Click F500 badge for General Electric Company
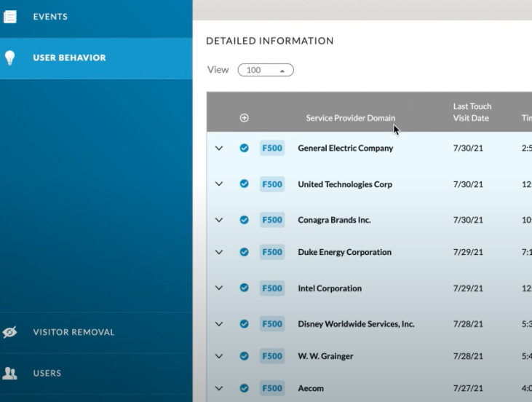 [x=272, y=148]
